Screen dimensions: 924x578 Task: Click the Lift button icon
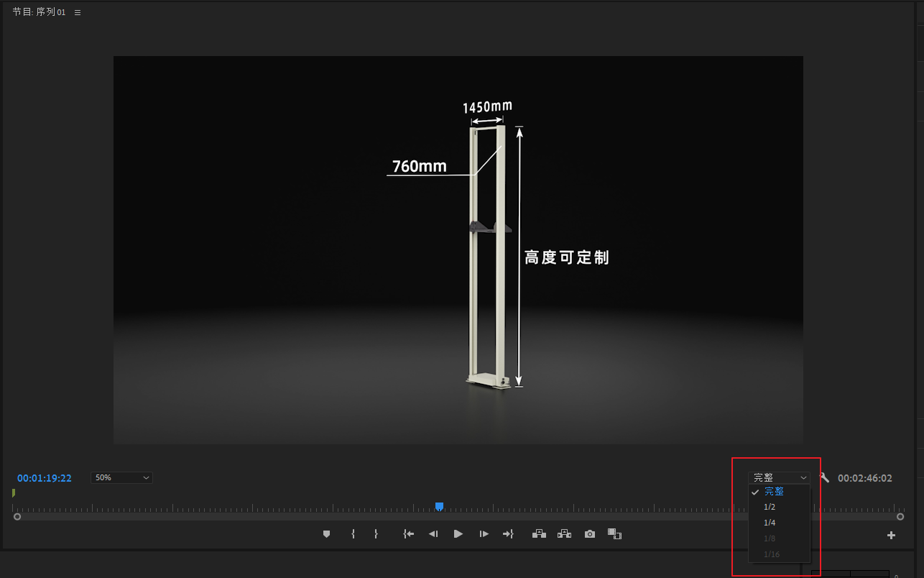539,534
